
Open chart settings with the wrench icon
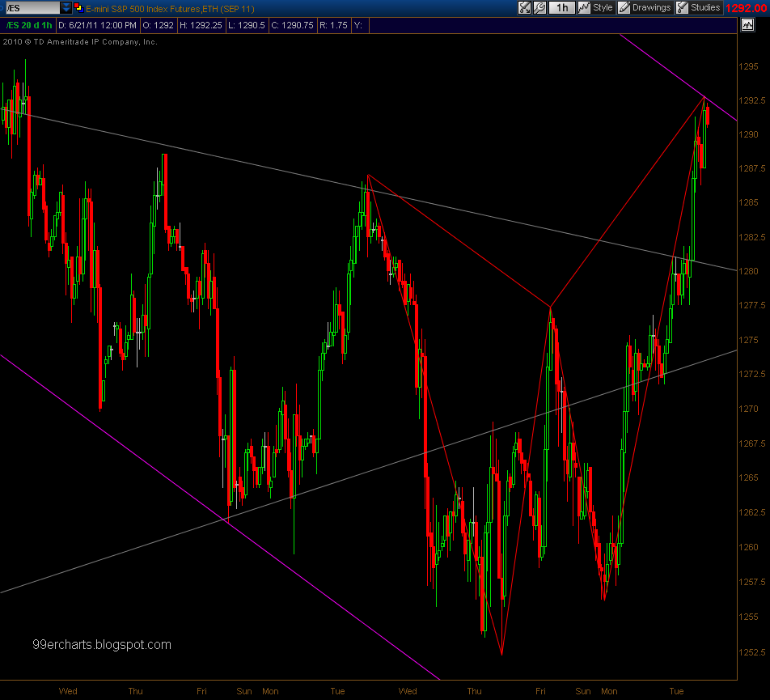(539, 7)
